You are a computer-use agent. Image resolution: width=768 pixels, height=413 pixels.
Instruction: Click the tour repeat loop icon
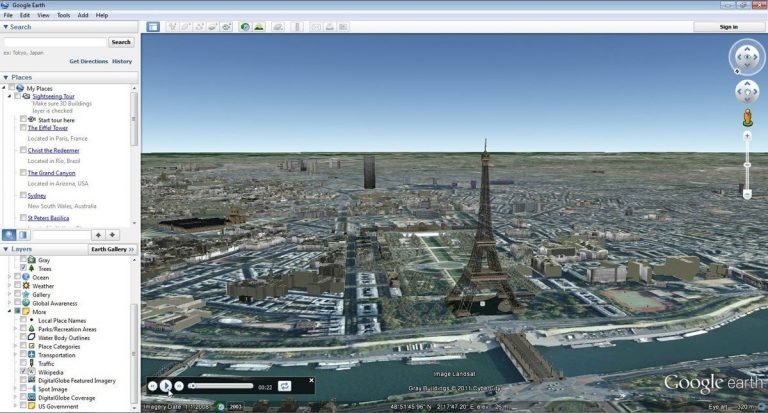point(285,386)
